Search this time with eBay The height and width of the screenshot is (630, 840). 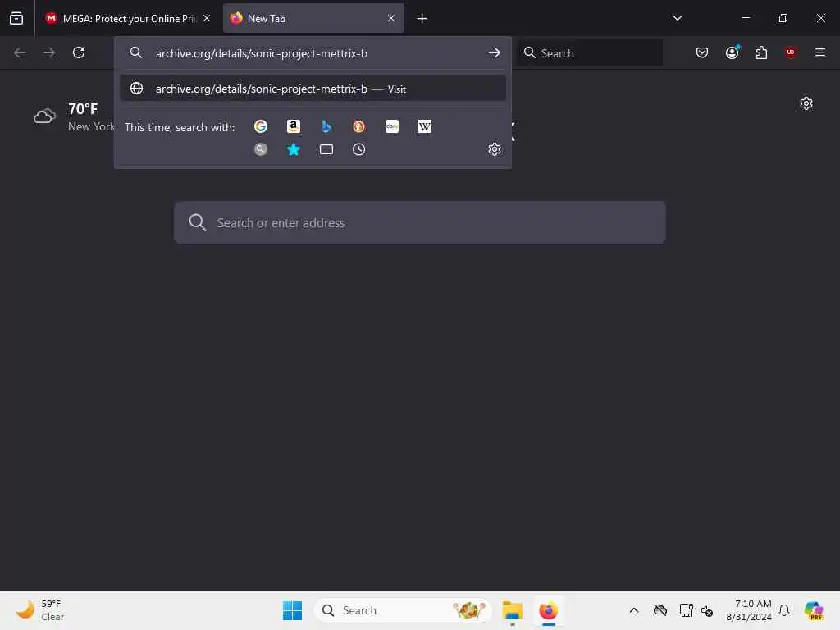click(x=392, y=126)
